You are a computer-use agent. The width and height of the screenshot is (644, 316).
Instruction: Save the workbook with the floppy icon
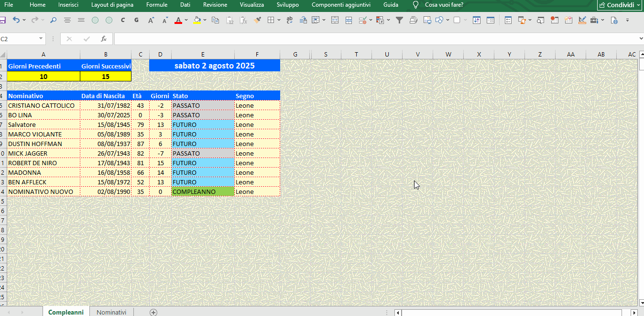(x=2, y=20)
